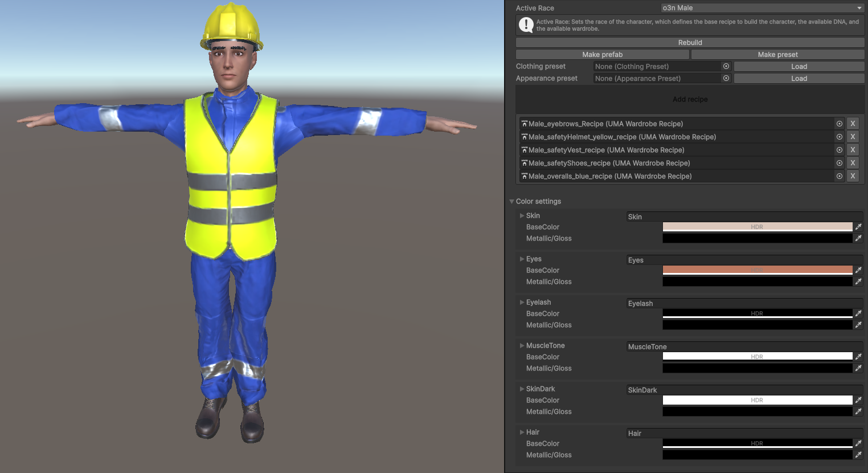Open the Eyes Metallic/Gloss color swatch
This screenshot has height=473, width=868.
coord(758,282)
